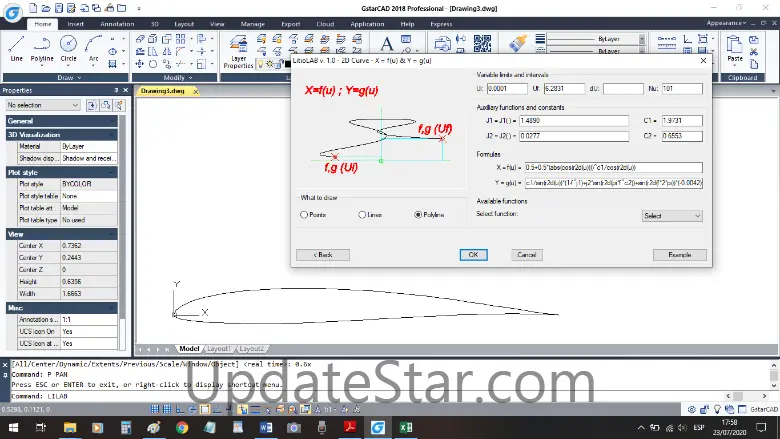Click the Insert block icon in ribbon
The image size is (780, 439).
coord(442,44)
